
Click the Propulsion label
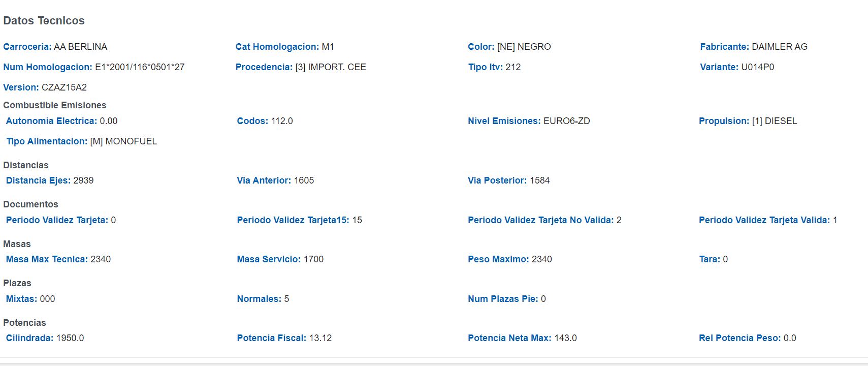[724, 121]
